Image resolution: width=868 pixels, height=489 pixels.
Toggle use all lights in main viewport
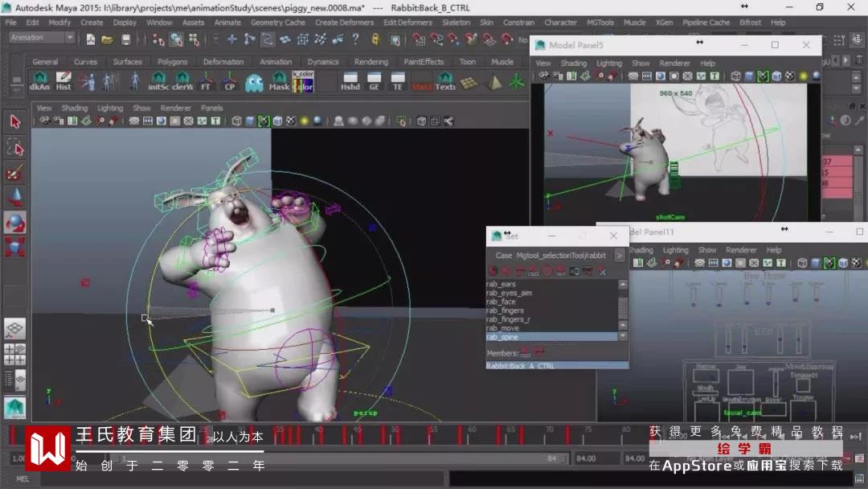(x=304, y=121)
